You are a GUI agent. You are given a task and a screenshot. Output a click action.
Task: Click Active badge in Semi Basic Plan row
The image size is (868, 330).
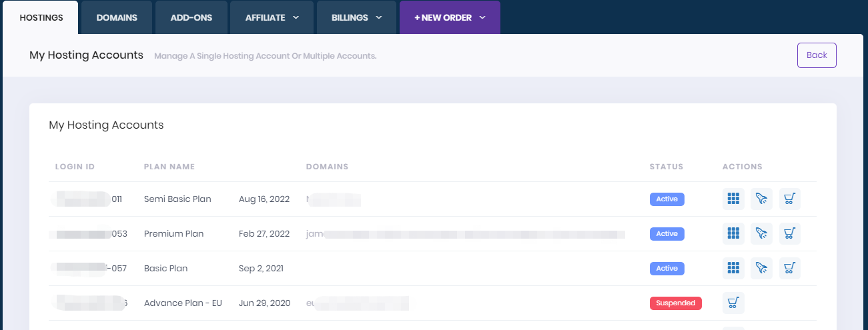tap(667, 199)
